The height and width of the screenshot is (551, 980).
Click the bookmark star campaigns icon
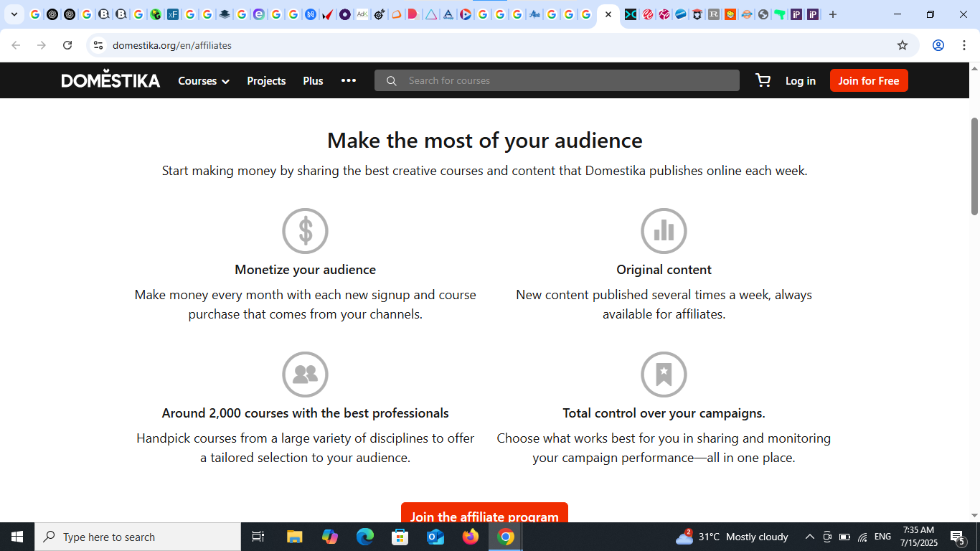664,375
